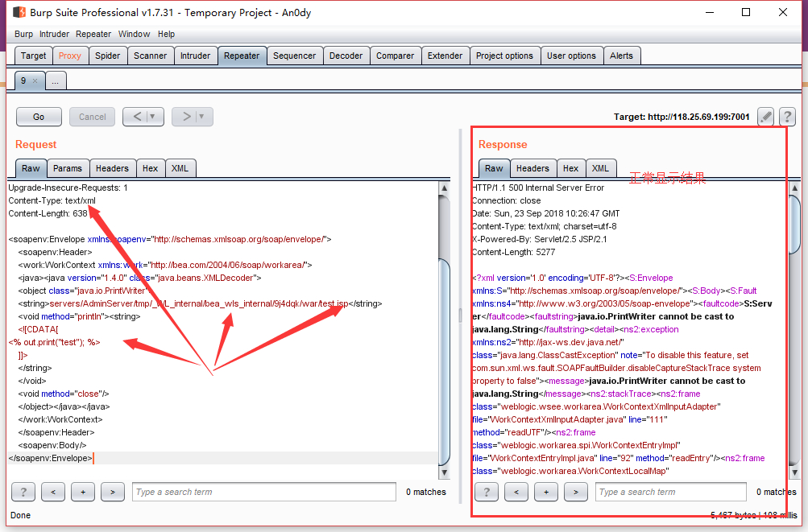Open the Alerts tab
This screenshot has width=808, height=532.
pos(621,56)
